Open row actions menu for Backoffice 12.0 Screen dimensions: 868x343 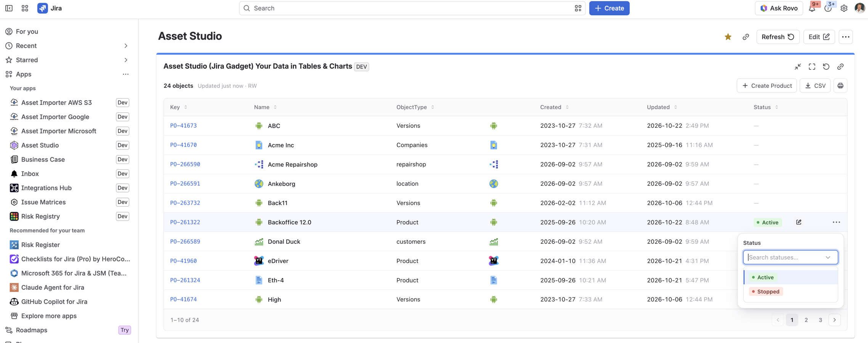point(836,222)
